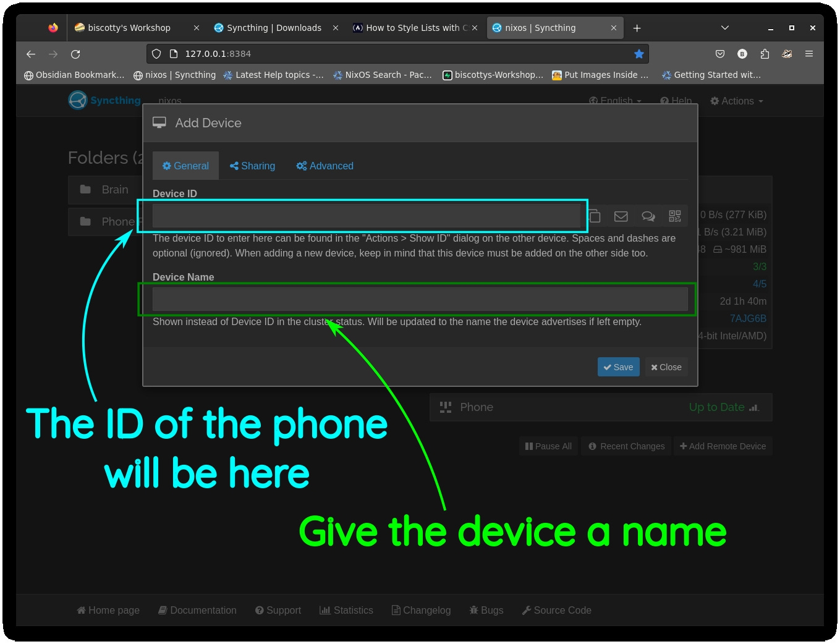The height and width of the screenshot is (644, 840).
Task: Expand the list all tabs chevron
Action: tap(725, 28)
